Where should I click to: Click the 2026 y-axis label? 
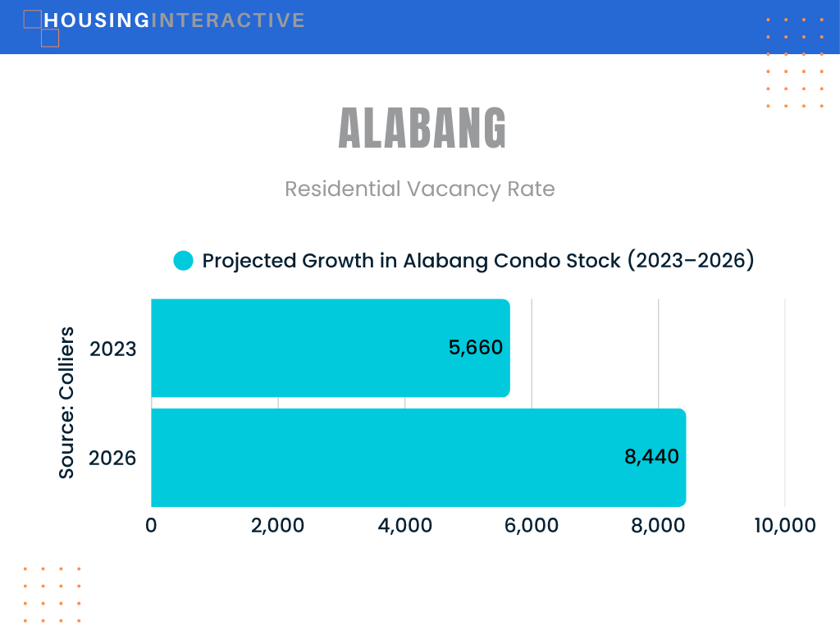click(x=112, y=459)
